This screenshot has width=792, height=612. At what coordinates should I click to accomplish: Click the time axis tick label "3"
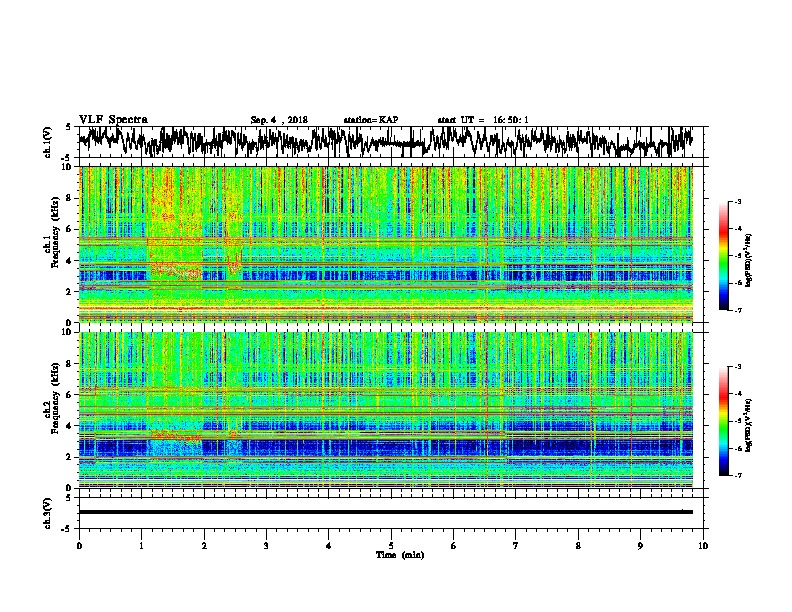pyautogui.click(x=266, y=545)
